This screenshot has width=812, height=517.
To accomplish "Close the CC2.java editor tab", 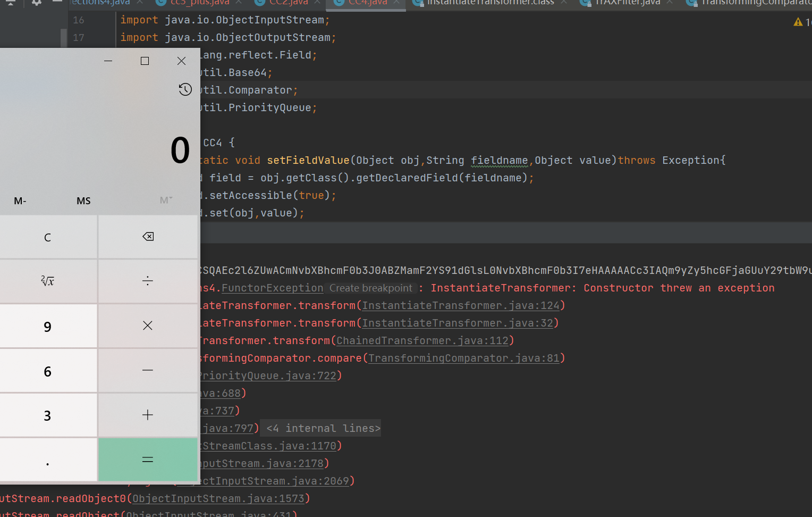I will pos(317,2).
